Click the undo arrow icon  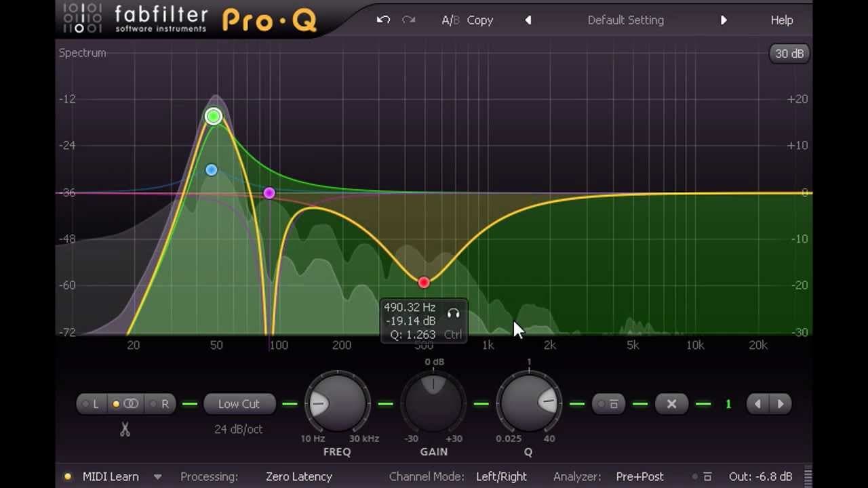click(x=383, y=20)
